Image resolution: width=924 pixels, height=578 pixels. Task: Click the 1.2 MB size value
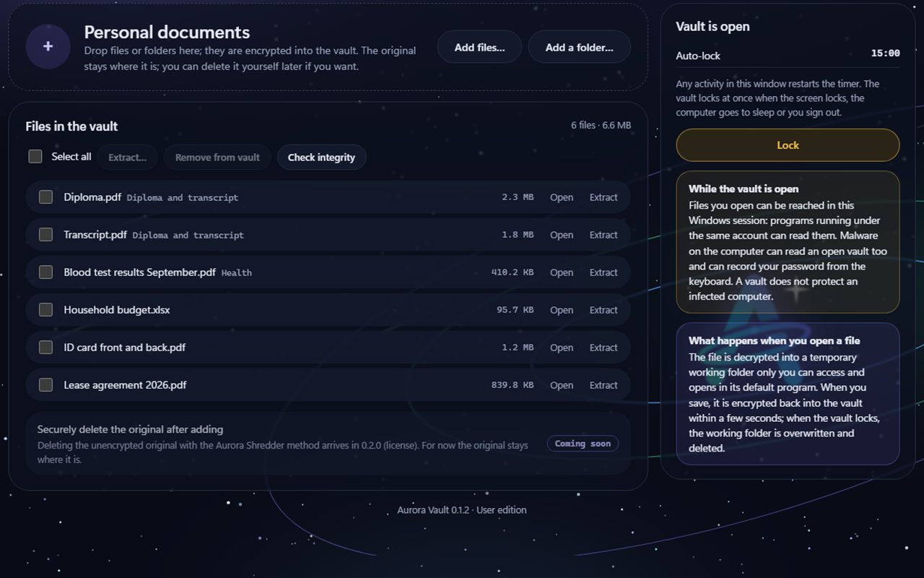(518, 348)
